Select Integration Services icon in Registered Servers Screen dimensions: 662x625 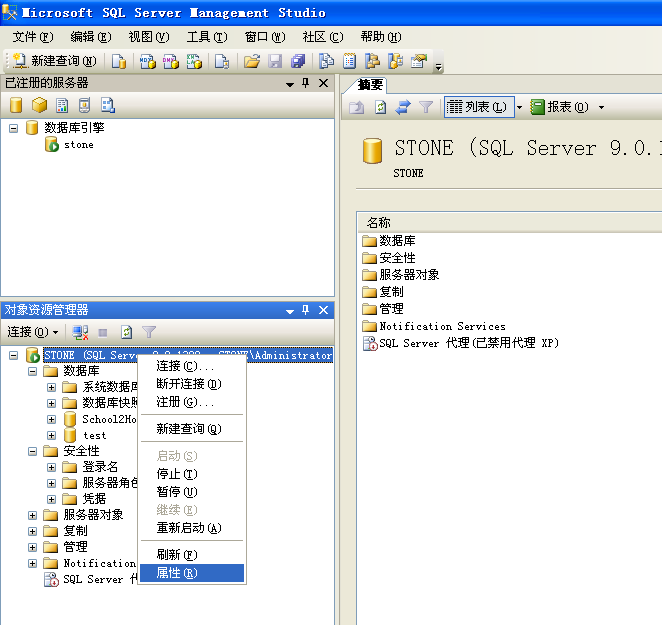[108, 105]
